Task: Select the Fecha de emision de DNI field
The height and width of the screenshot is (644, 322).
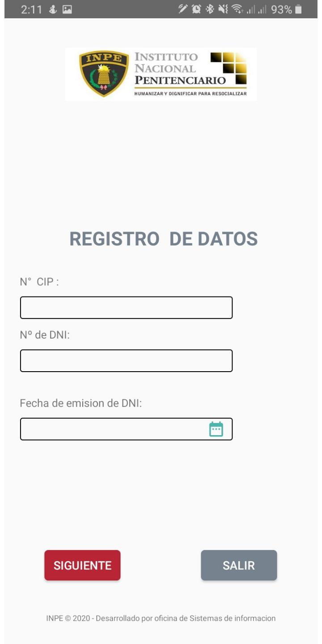Action: 126,429
